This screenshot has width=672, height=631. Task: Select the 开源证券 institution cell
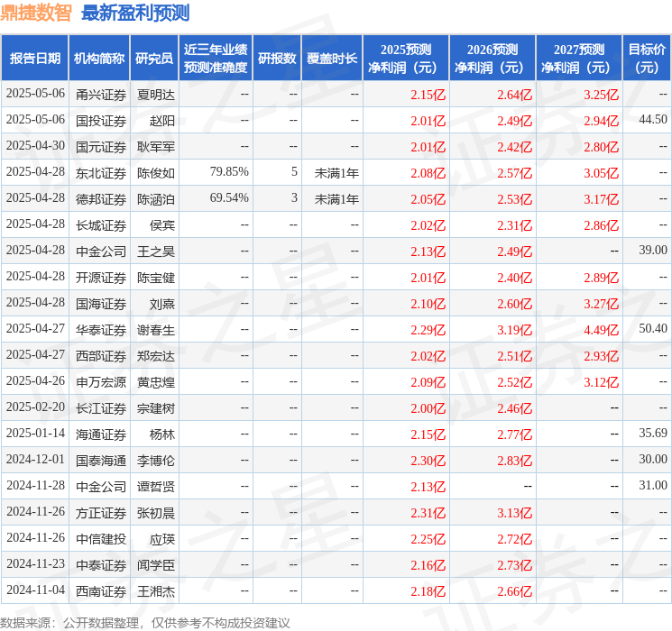click(101, 278)
